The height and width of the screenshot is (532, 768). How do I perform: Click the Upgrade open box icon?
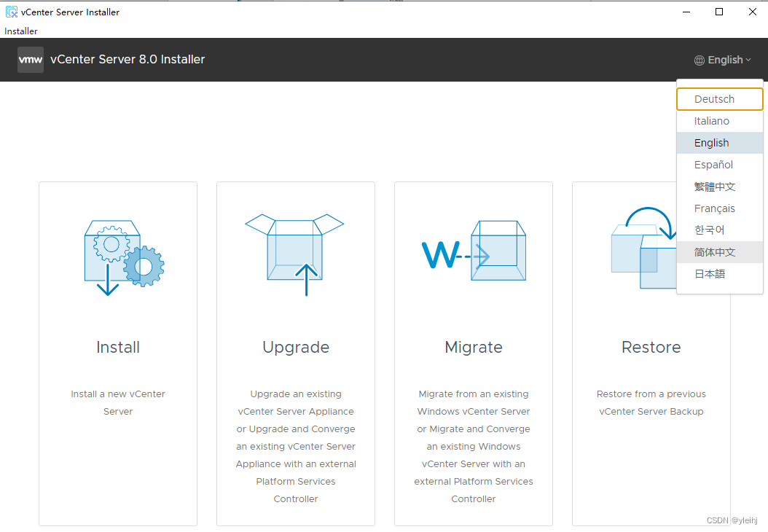pos(295,255)
